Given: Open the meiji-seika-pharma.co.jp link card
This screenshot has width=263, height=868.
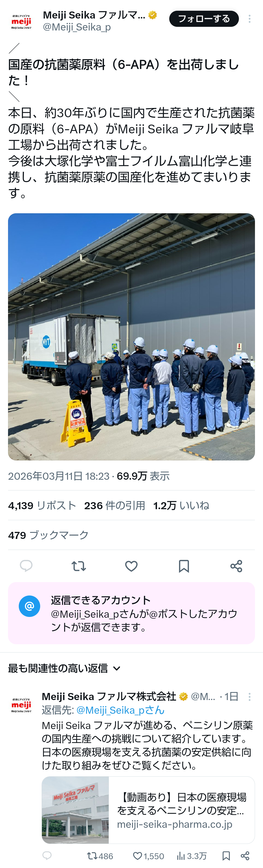Looking at the screenshot, I should [148, 810].
